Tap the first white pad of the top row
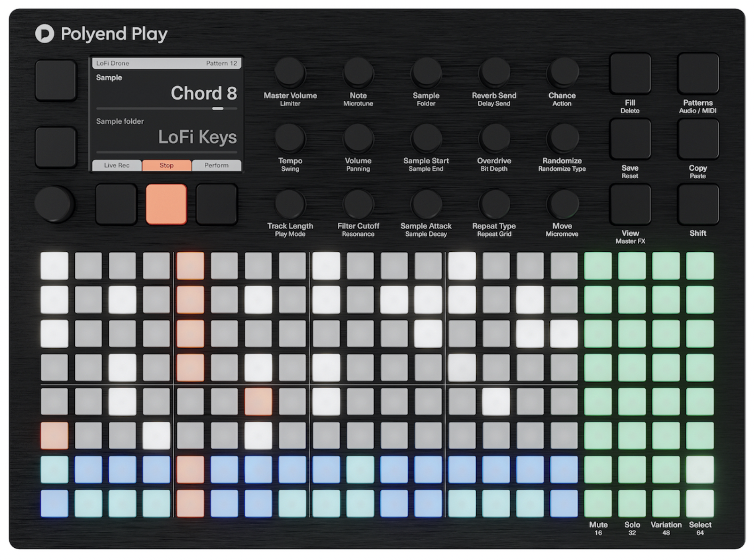 [55, 266]
